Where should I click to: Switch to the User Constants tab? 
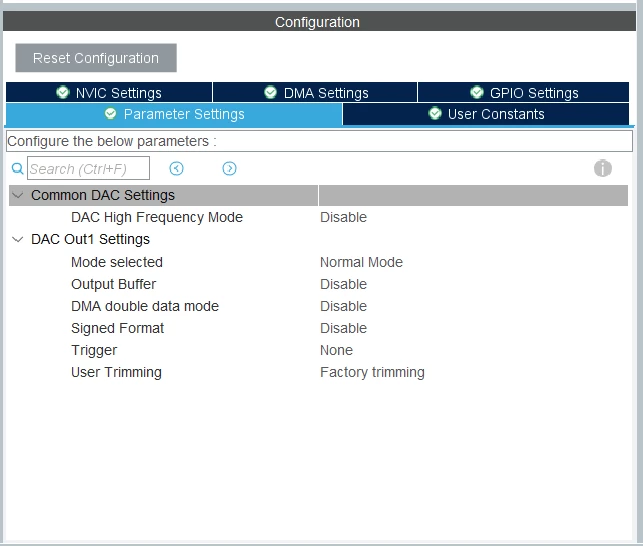point(486,114)
